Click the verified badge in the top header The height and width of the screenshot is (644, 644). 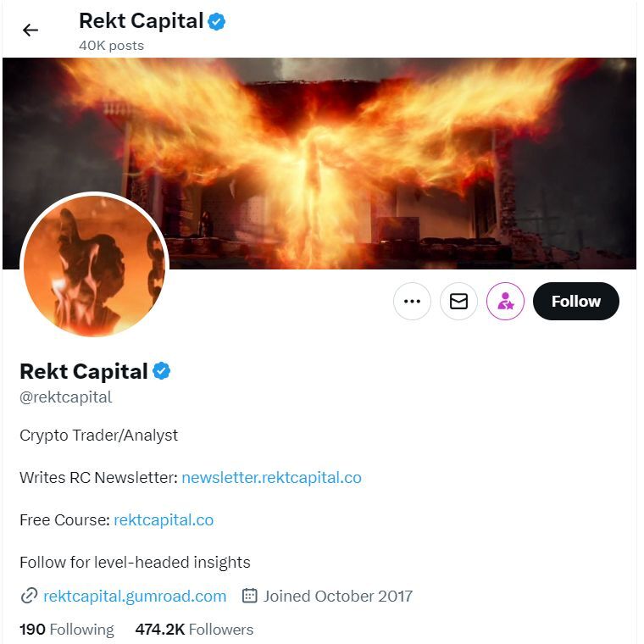click(x=217, y=22)
